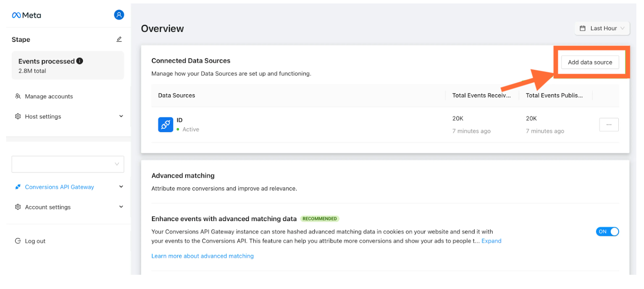The image size is (644, 289).
Task: Click the calendar icon in Last Hour selector
Action: click(582, 28)
